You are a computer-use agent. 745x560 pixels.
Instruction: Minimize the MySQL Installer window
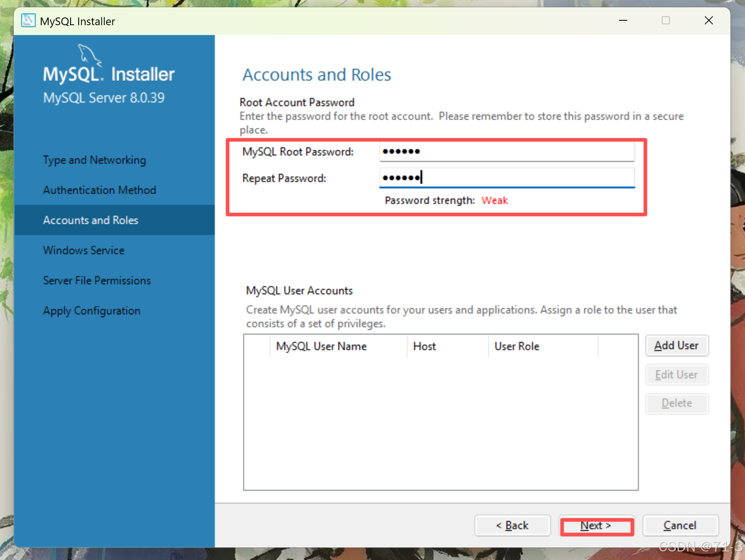pos(623,20)
